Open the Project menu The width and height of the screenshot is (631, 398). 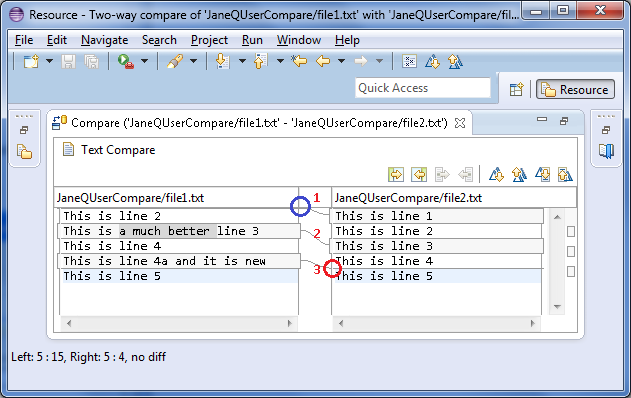pos(209,40)
